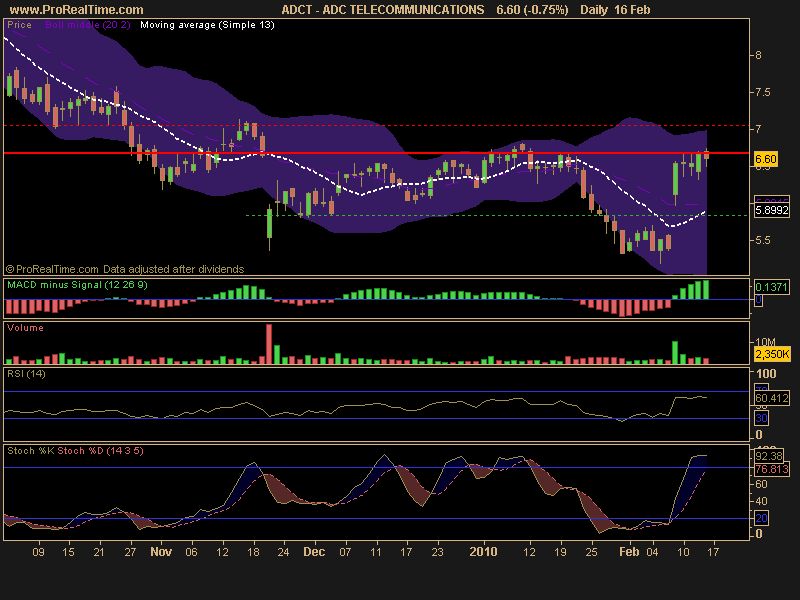Click the Volume panel label
This screenshot has width=800, height=600.
coord(25,328)
